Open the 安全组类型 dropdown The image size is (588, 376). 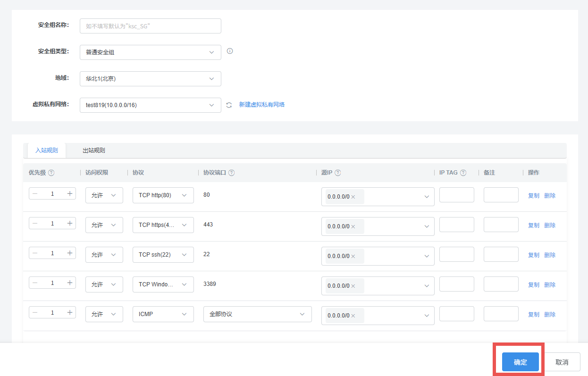(150, 52)
